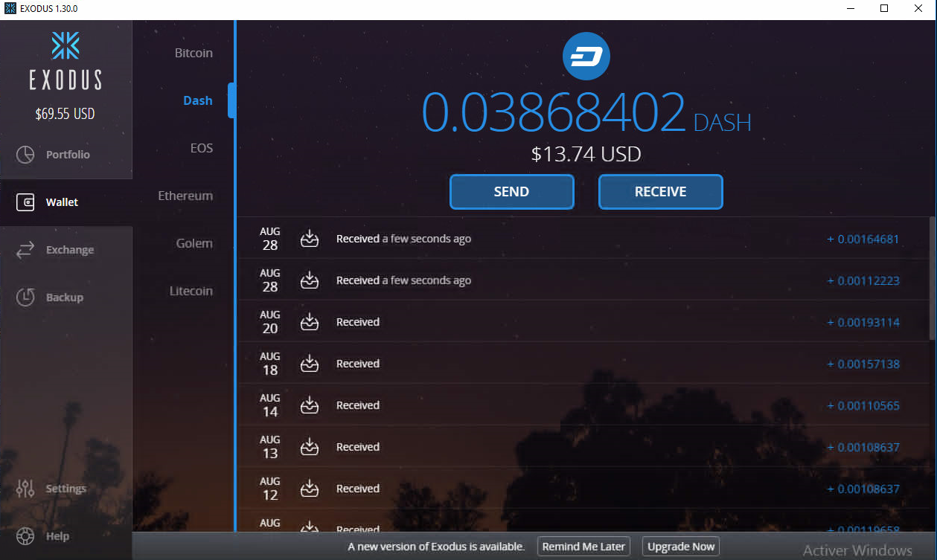This screenshot has width=937, height=560.
Task: Minimize the Exodus window
Action: pyautogui.click(x=850, y=9)
